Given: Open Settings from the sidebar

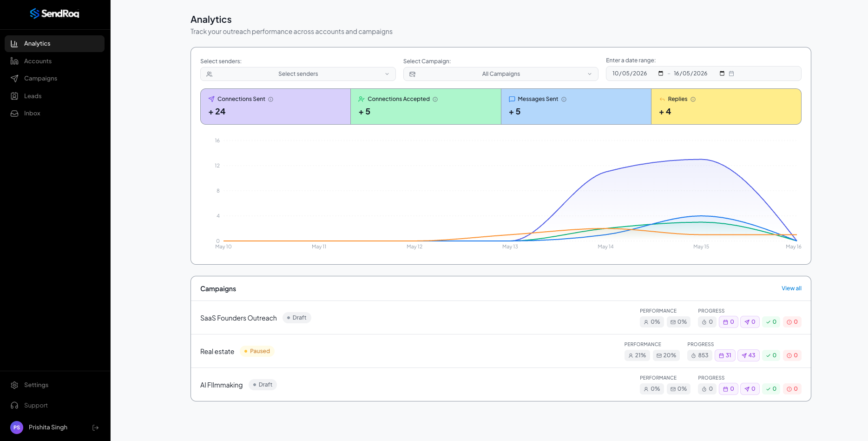Looking at the screenshot, I should (54, 385).
